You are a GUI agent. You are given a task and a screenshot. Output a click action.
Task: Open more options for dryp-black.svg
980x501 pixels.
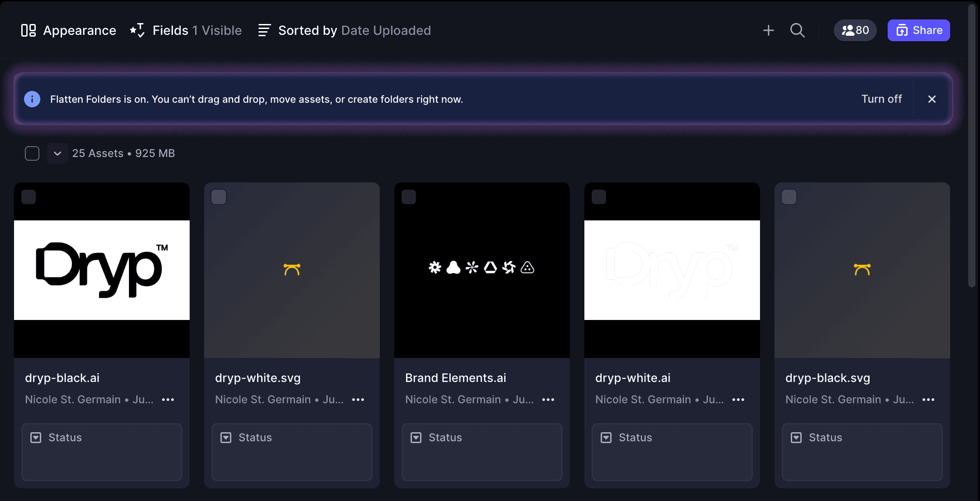pyautogui.click(x=928, y=400)
